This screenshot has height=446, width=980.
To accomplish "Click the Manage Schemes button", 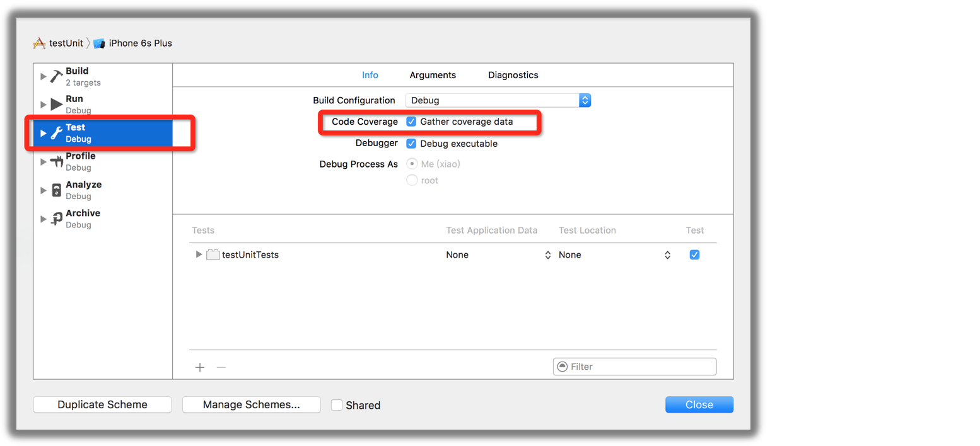I will [x=251, y=404].
